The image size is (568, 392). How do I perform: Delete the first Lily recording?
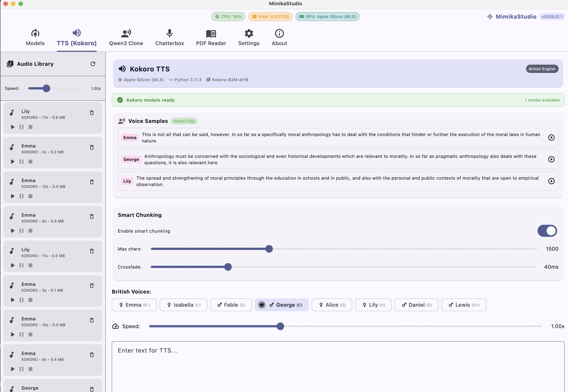point(92,113)
